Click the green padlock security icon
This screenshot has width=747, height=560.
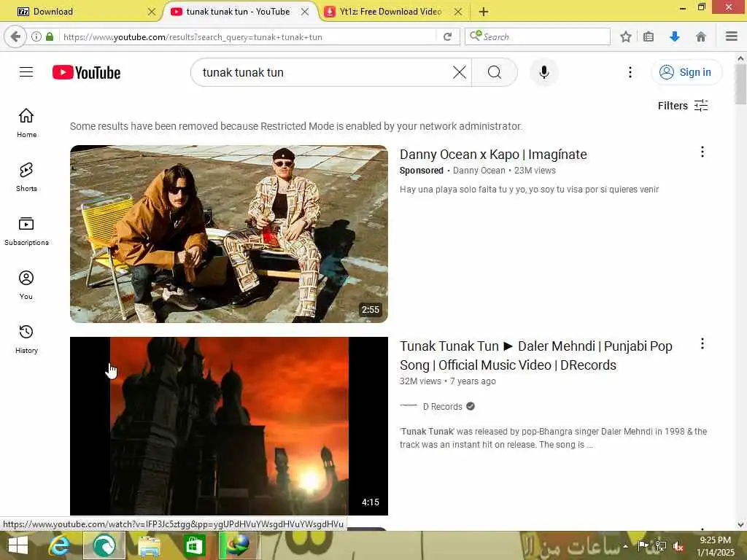50,36
